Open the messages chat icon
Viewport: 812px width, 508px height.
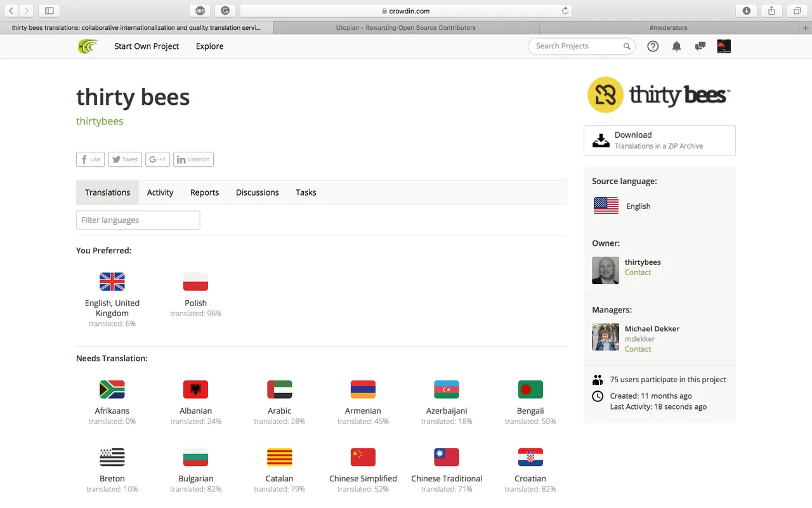700,46
